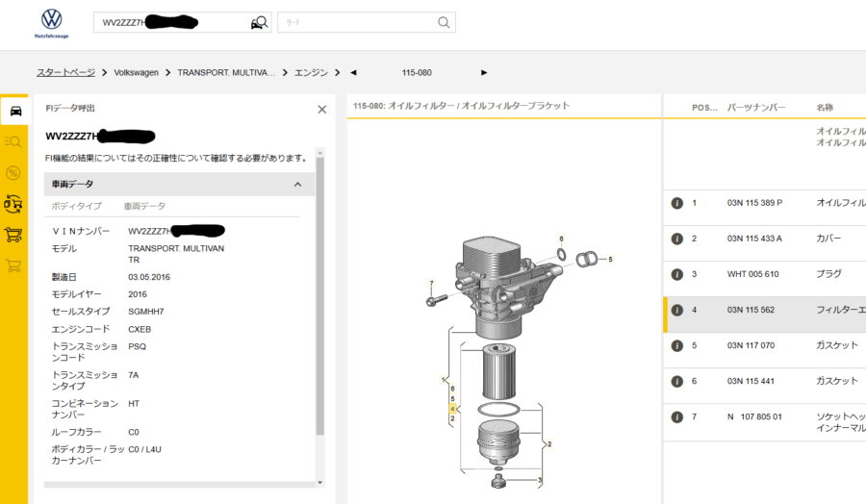The width and height of the screenshot is (866, 504).
Task: Select highlighted part number 03N 115 562
Action: (751, 311)
